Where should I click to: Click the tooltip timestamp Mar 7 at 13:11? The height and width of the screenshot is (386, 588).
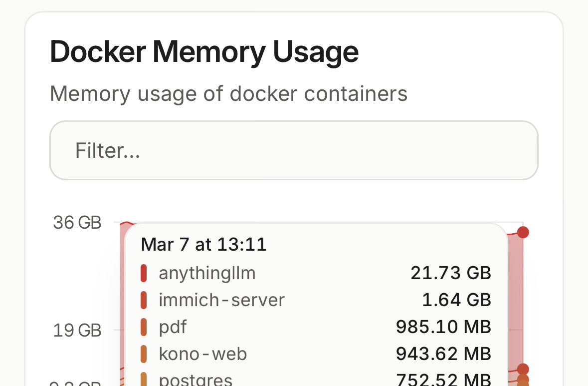tap(204, 245)
